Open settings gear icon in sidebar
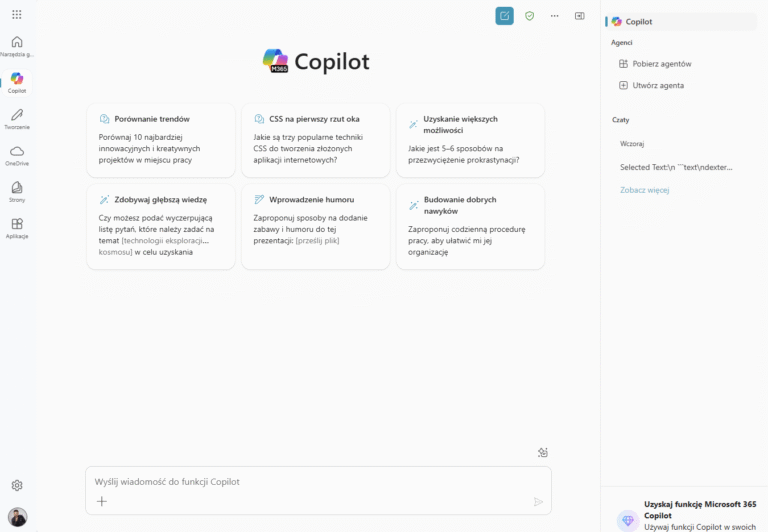The image size is (768, 532). [x=17, y=485]
